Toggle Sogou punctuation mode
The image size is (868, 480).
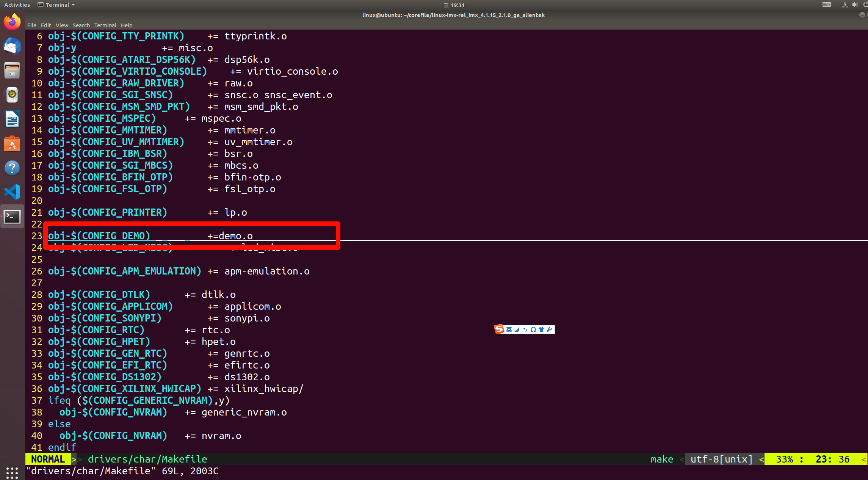click(525, 329)
